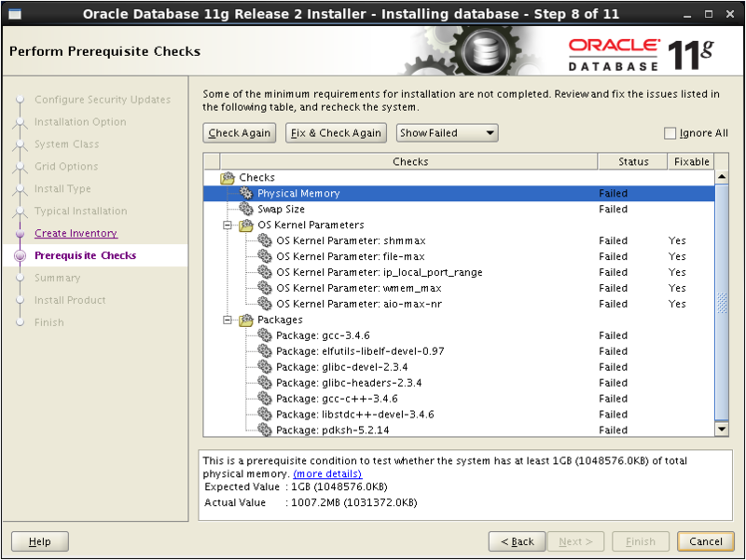Screen dimensions: 746x560
Task: Sort by the Checks column header
Action: coord(408,161)
